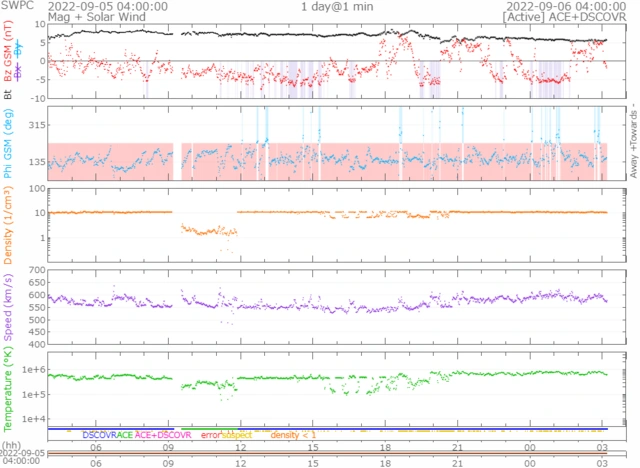This screenshot has height=468, width=640.
Task: Click the green ACE legend entry
Action: [126, 436]
